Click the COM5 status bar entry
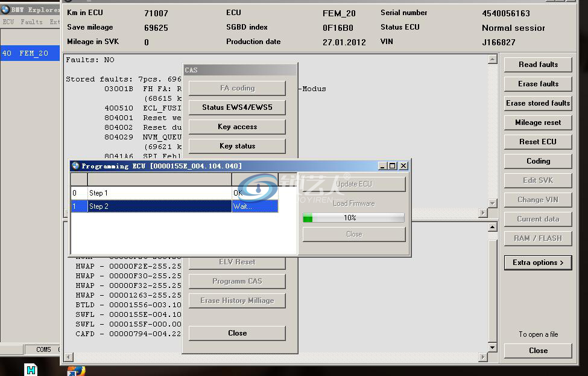 pos(43,349)
